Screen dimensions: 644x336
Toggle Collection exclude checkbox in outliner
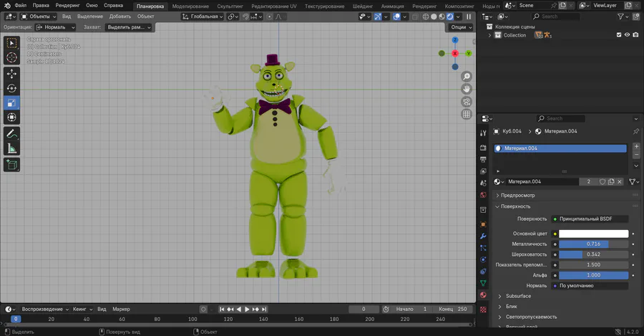tap(619, 35)
